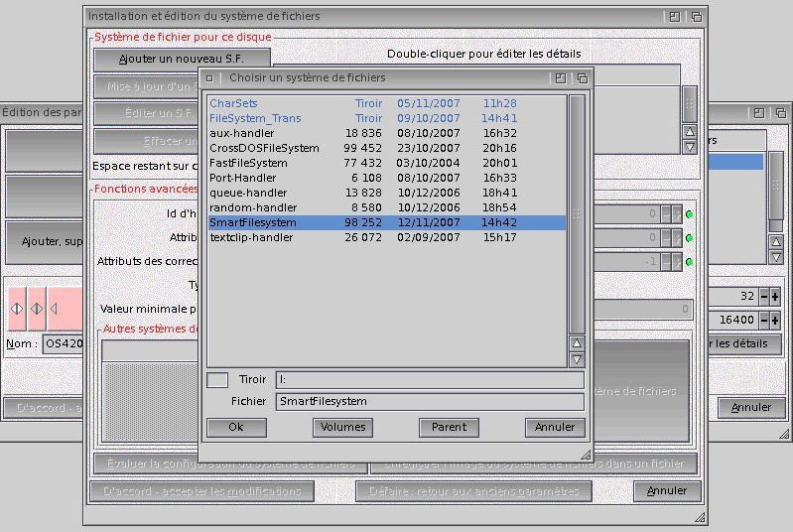This screenshot has width=793, height=532.
Task: Click the blue selected entry in the partition list
Action: coord(735,162)
